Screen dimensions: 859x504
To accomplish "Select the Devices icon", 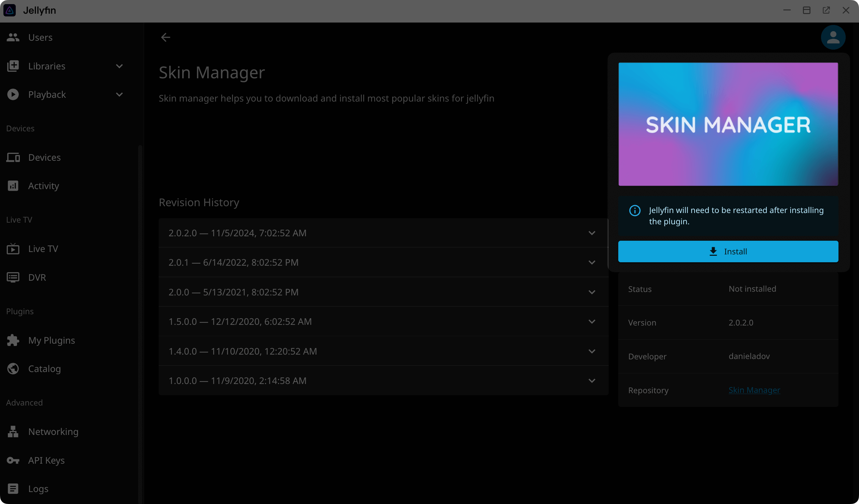I will tap(13, 157).
